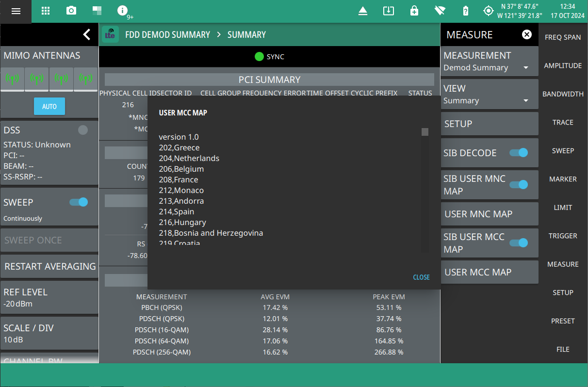
Task: Open the Freq Span menu
Action: [563, 37]
